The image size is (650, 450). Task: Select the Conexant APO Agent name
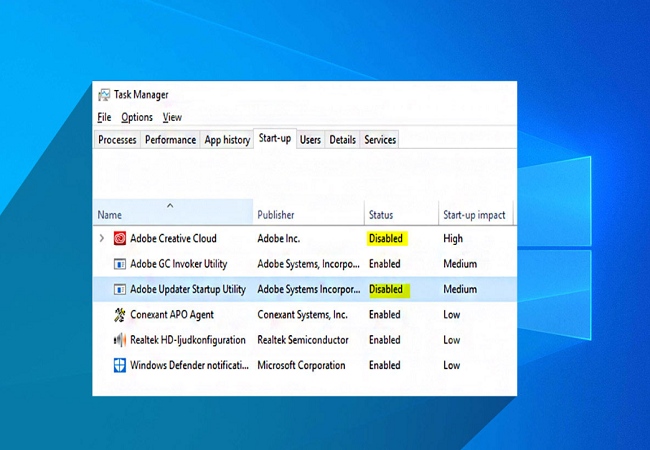click(x=172, y=315)
